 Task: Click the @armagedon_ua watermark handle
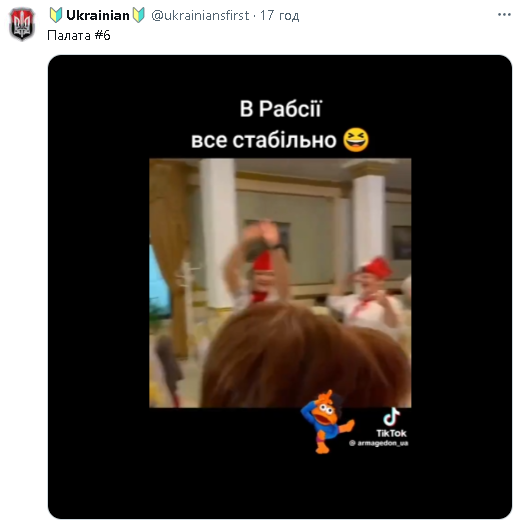378,443
